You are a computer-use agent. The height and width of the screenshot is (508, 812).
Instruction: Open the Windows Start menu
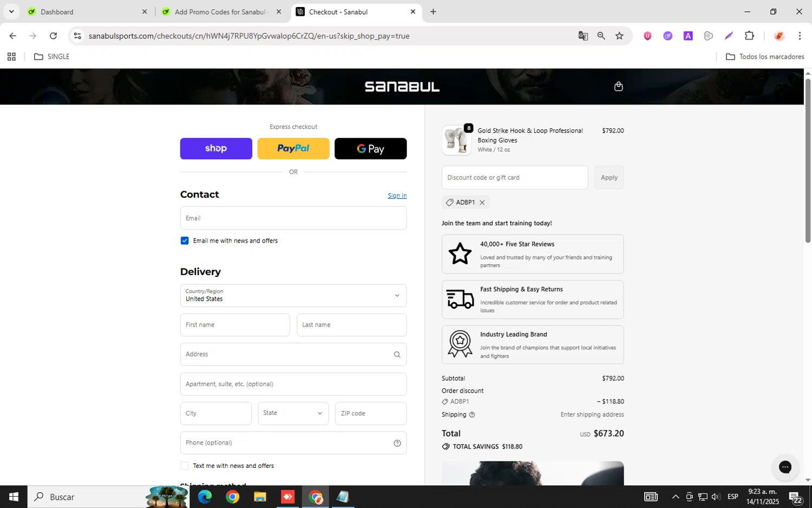pyautogui.click(x=14, y=497)
